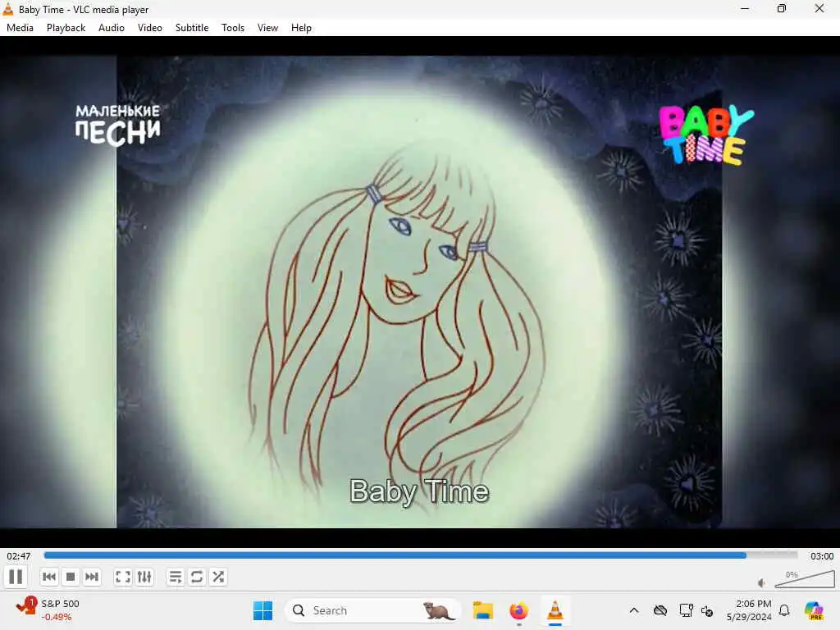Open the Windows Start menu
This screenshot has height=630, width=840.
262,610
